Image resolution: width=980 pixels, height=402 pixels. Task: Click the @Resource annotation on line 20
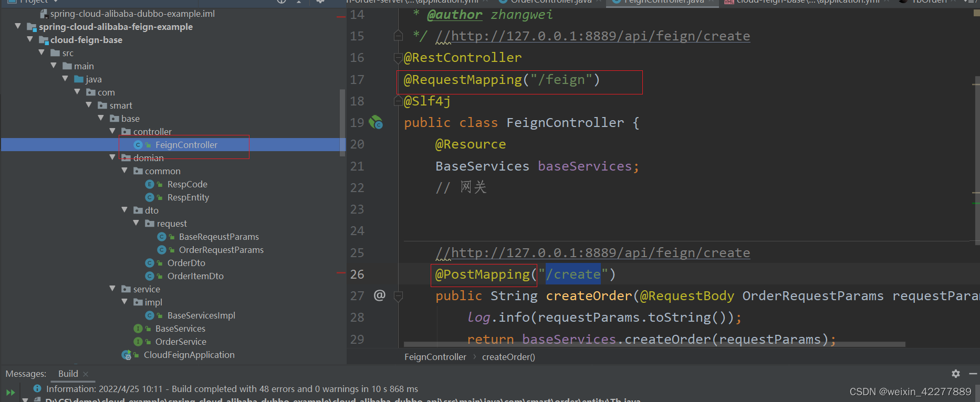tap(471, 144)
